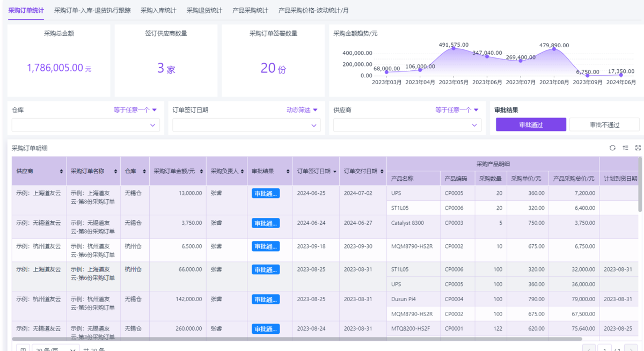Click 示例：上海道友云-第8份采购订单 cell
Image resolution: width=644 pixels, height=351 pixels.
point(93,201)
